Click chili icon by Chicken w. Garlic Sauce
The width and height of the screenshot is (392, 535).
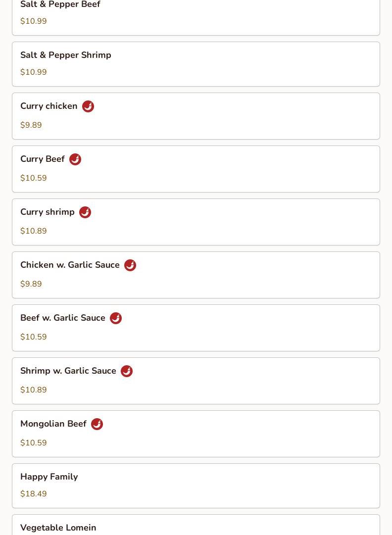130,265
